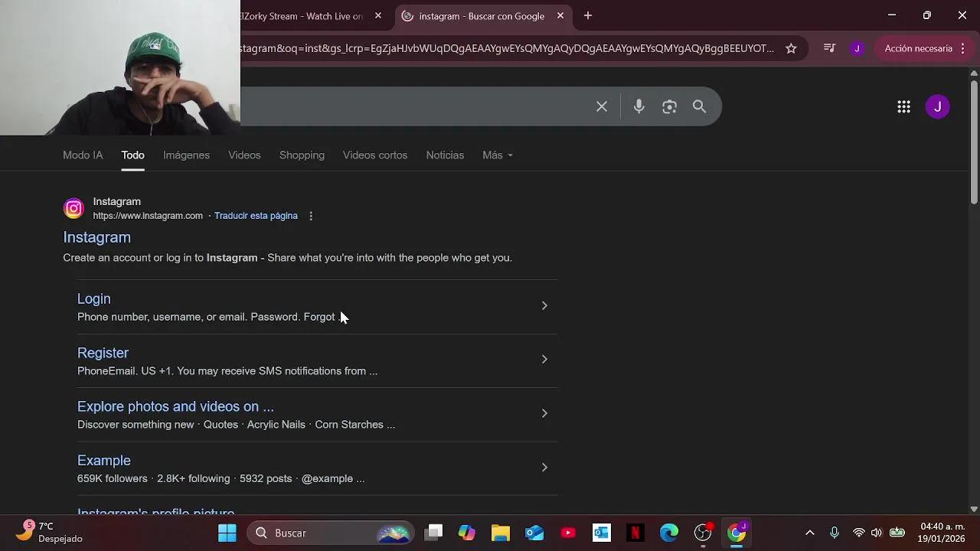Switch to the Modo IA tab
The width and height of the screenshot is (980, 551).
click(x=83, y=155)
